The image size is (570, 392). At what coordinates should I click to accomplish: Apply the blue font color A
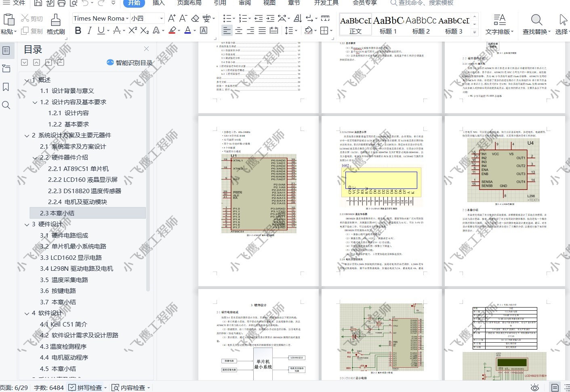187,30
